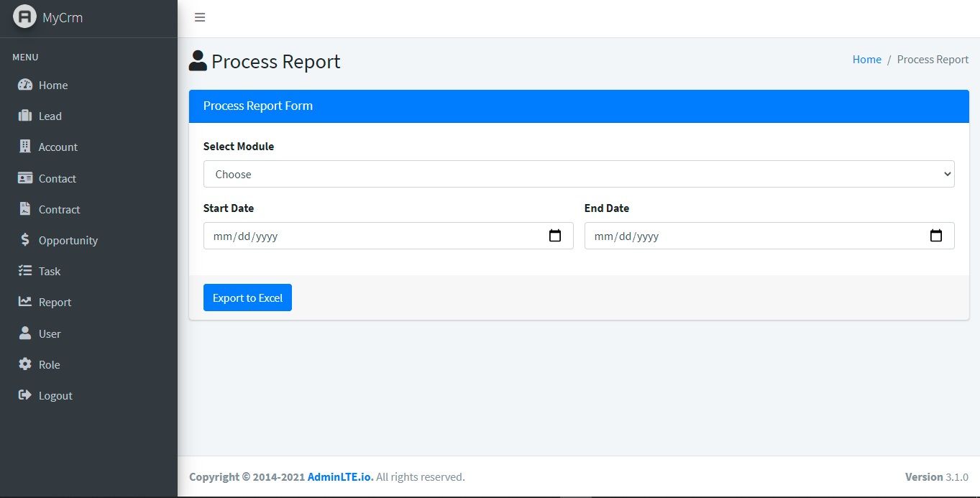The height and width of the screenshot is (498, 980).
Task: Open the Start Date calendar picker icon
Action: coord(555,236)
